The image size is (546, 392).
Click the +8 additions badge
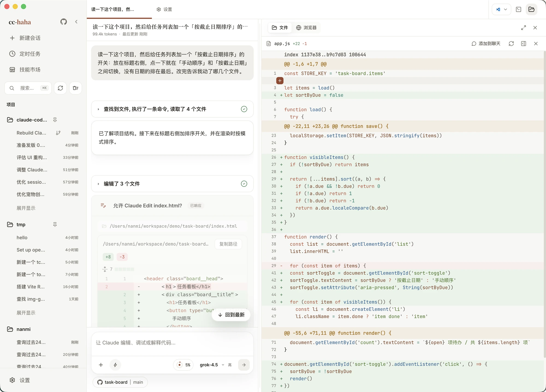pyautogui.click(x=108, y=257)
